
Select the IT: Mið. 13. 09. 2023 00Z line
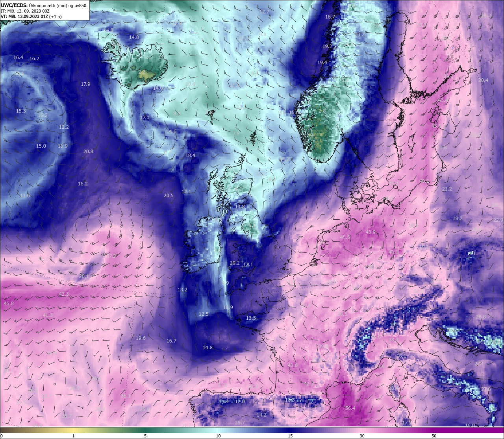coord(24,11)
